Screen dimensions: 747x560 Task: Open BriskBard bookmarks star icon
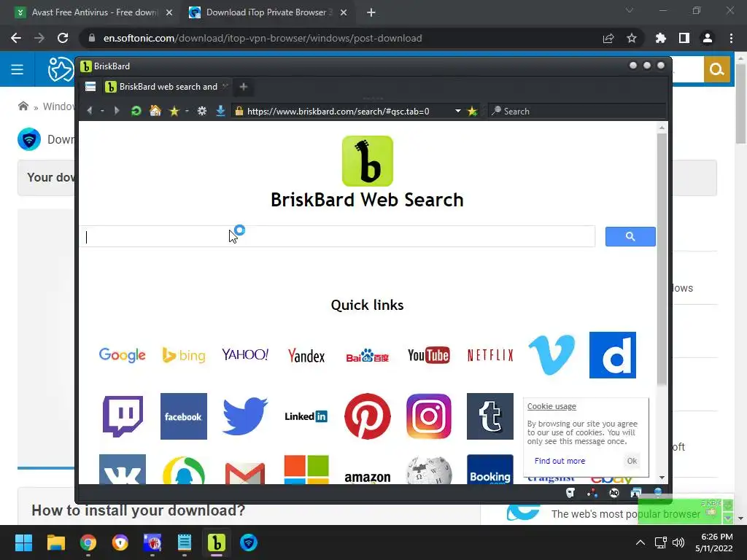tap(174, 111)
